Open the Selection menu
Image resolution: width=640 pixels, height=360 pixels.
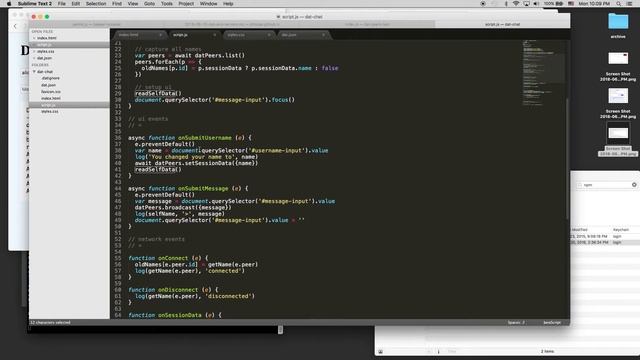[x=96, y=4]
